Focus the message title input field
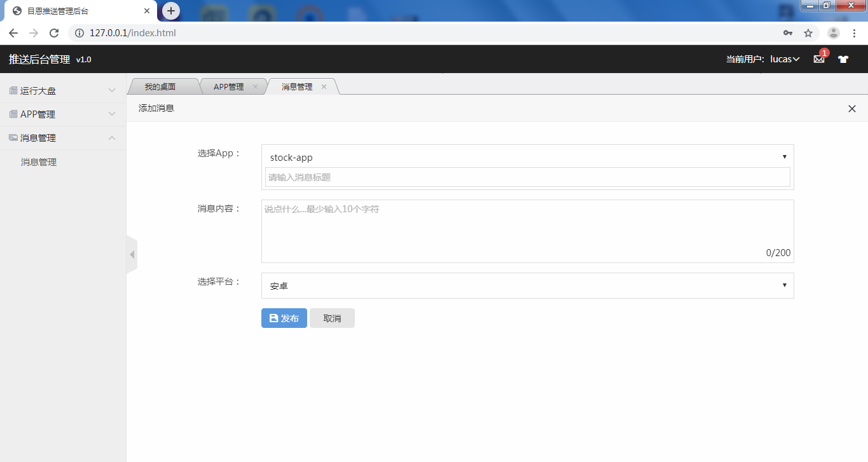Screen dimensions: 868x462 (528, 177)
